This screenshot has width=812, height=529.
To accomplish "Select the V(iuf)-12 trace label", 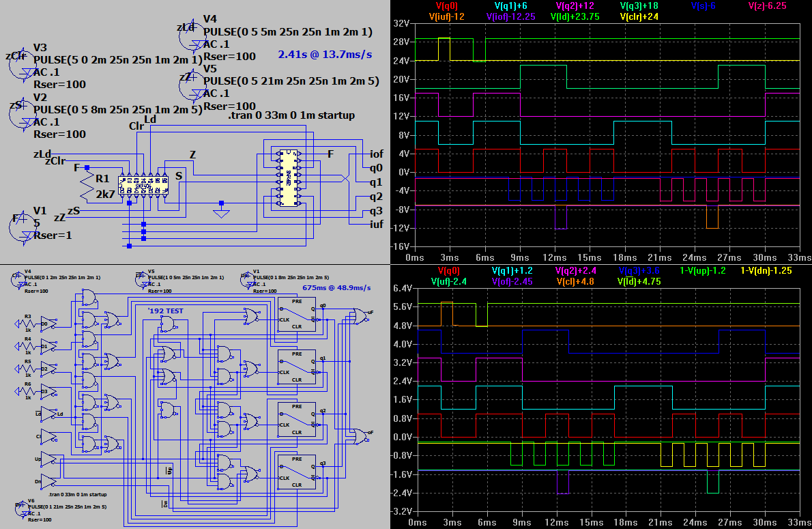I will point(446,16).
